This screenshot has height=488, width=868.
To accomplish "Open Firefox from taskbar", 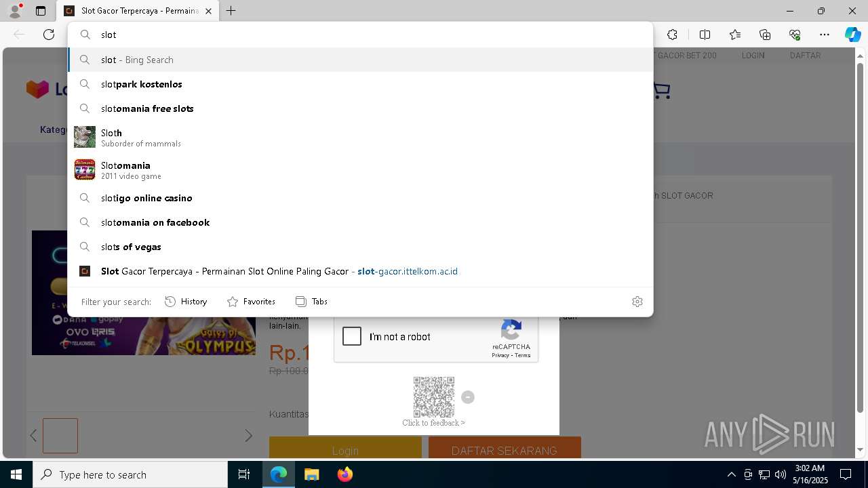I will click(x=344, y=474).
